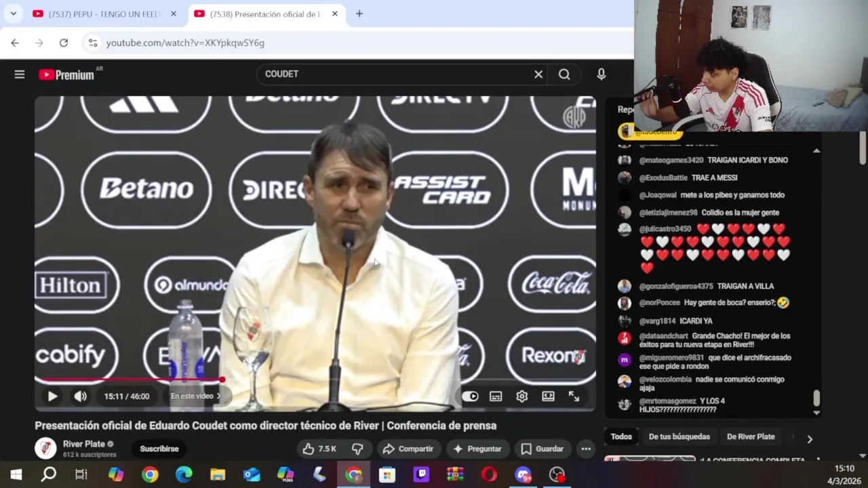This screenshot has height=488, width=868.
Task: Close the 'Presentación oficial' browser tab
Action: (335, 14)
